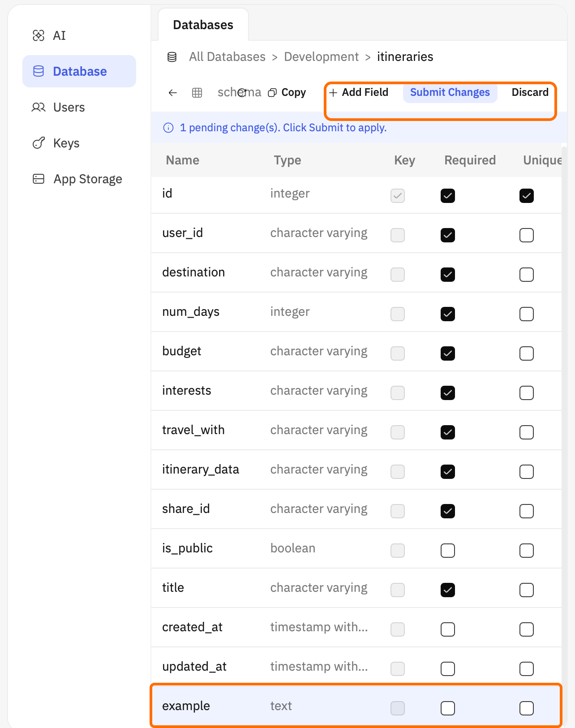This screenshot has width=575, height=728.
Task: Click the plus icon of Add Field
Action: pyautogui.click(x=333, y=93)
